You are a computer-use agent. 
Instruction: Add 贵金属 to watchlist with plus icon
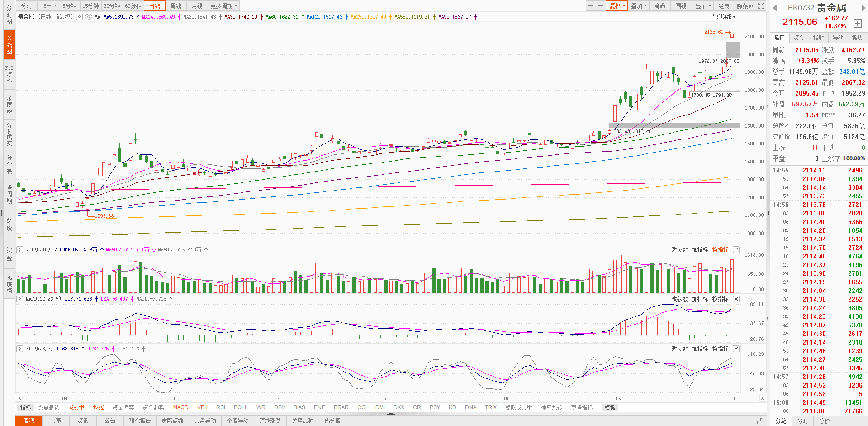pyautogui.click(x=857, y=24)
